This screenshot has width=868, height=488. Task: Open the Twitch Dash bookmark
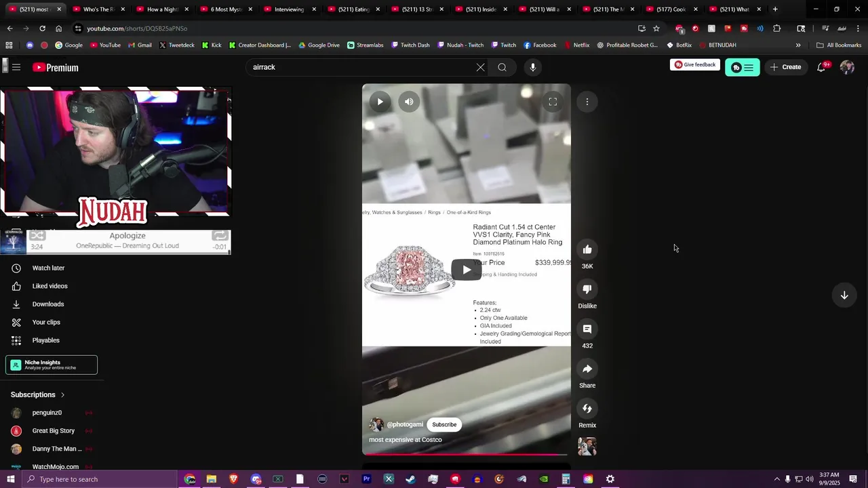[411, 45]
